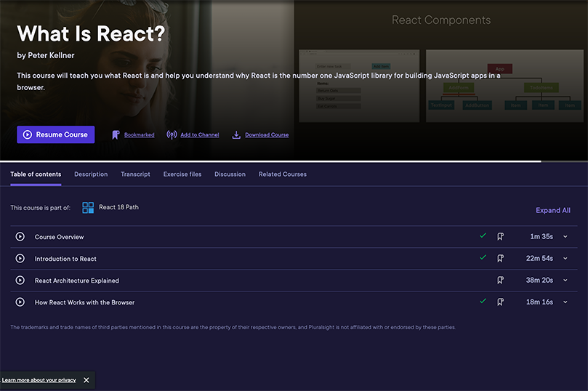Click Expand All
The height and width of the screenshot is (391, 588).
pyautogui.click(x=553, y=210)
